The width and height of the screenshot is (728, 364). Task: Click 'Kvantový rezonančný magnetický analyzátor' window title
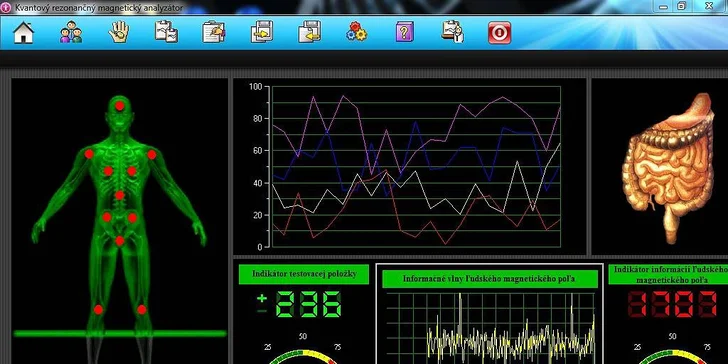coord(98,8)
